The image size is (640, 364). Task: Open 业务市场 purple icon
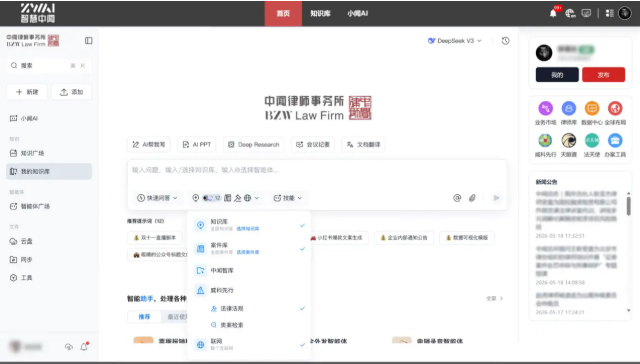545,109
